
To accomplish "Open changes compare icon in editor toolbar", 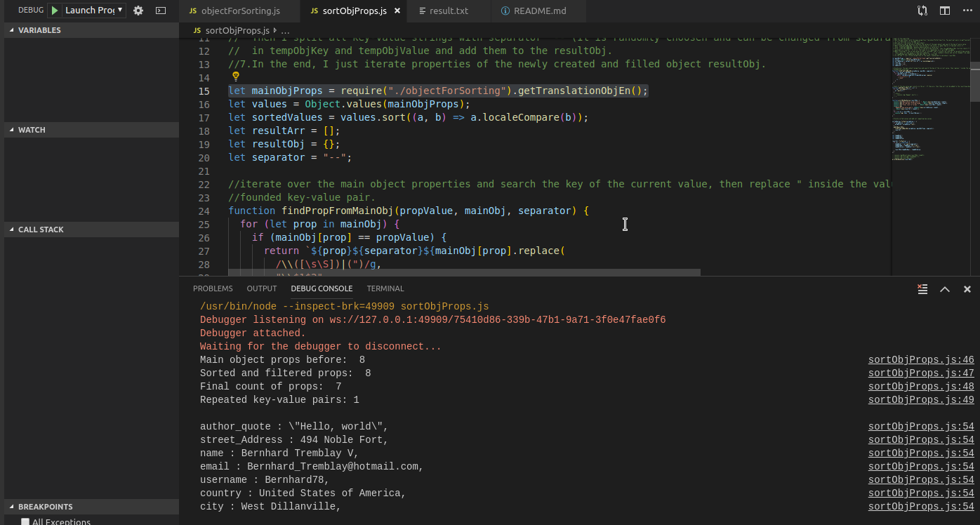I will [x=922, y=11].
